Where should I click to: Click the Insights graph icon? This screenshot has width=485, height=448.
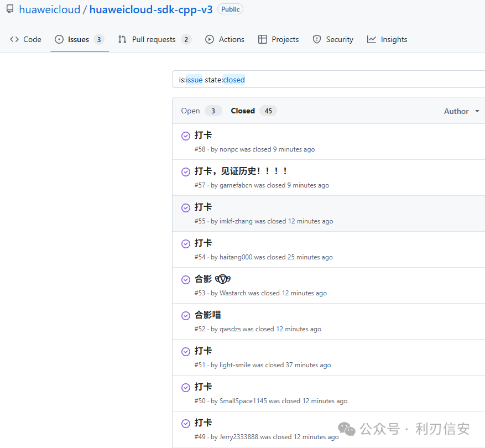[x=372, y=39]
